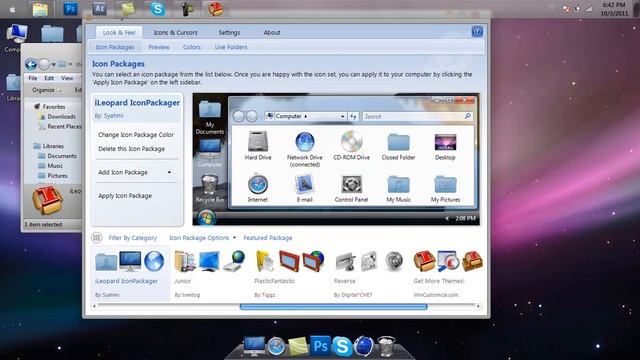Click the back button in Explorer window
The height and width of the screenshot is (360, 640).
pos(31,64)
